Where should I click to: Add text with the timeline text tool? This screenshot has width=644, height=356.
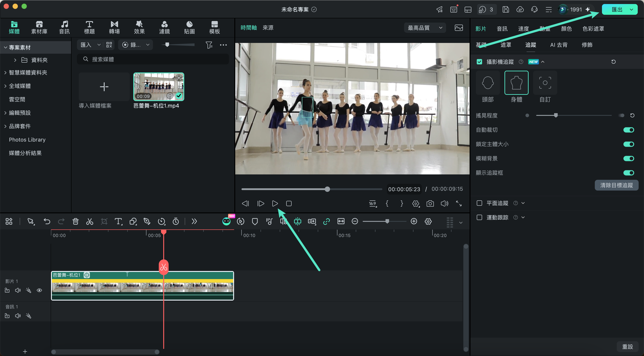[x=118, y=221]
